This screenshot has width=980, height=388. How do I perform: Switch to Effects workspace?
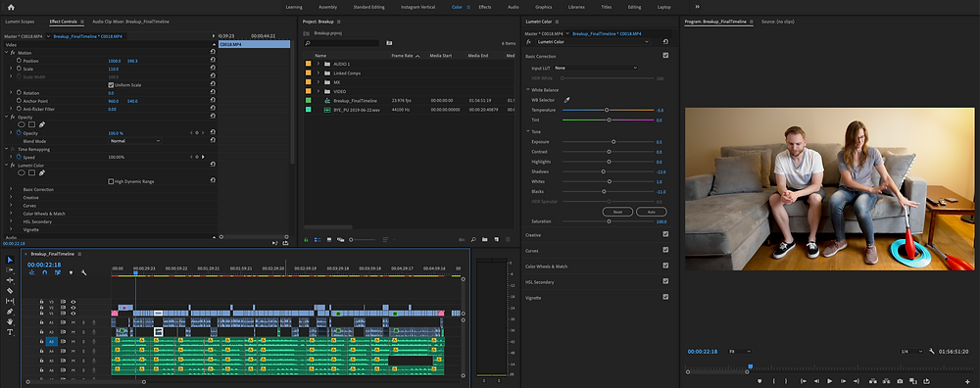(x=485, y=7)
